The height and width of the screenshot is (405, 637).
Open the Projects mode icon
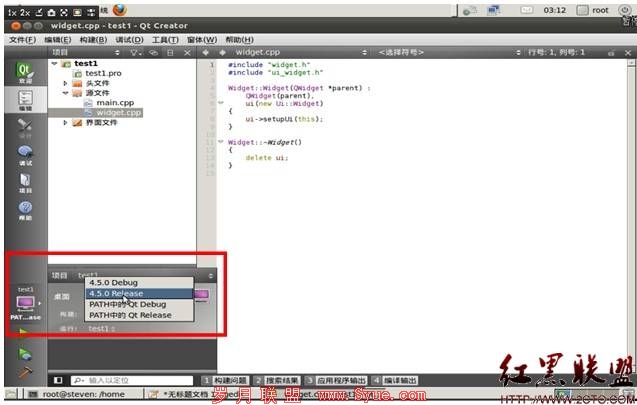click(25, 183)
